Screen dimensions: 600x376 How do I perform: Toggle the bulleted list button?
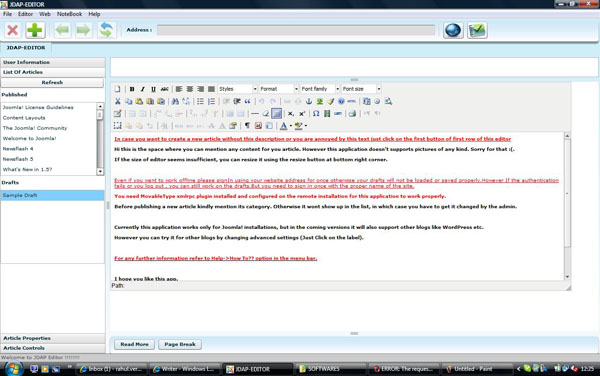(x=200, y=101)
